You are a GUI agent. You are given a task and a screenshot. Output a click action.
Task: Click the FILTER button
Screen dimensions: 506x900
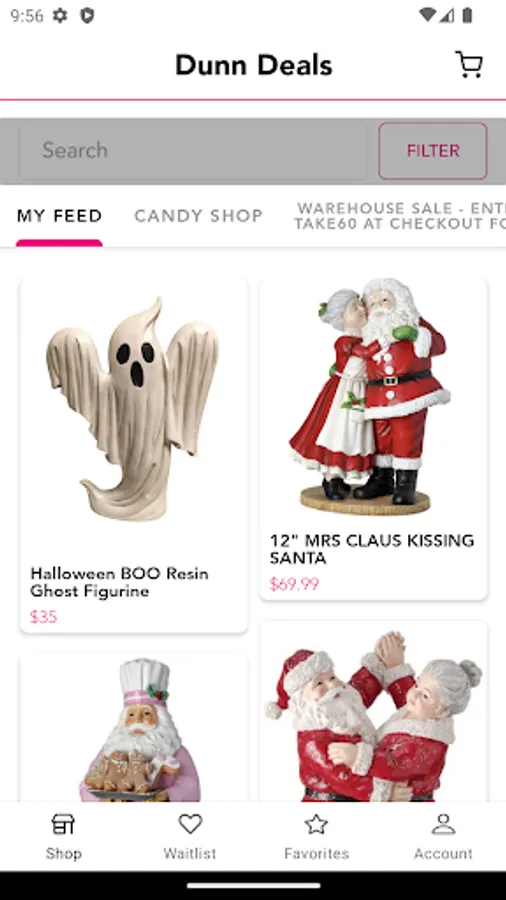point(433,150)
